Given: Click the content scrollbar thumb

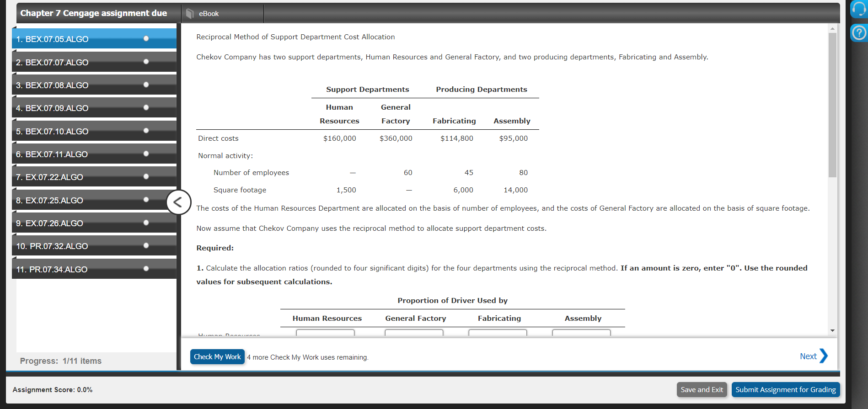Looking at the screenshot, I should click(832, 105).
